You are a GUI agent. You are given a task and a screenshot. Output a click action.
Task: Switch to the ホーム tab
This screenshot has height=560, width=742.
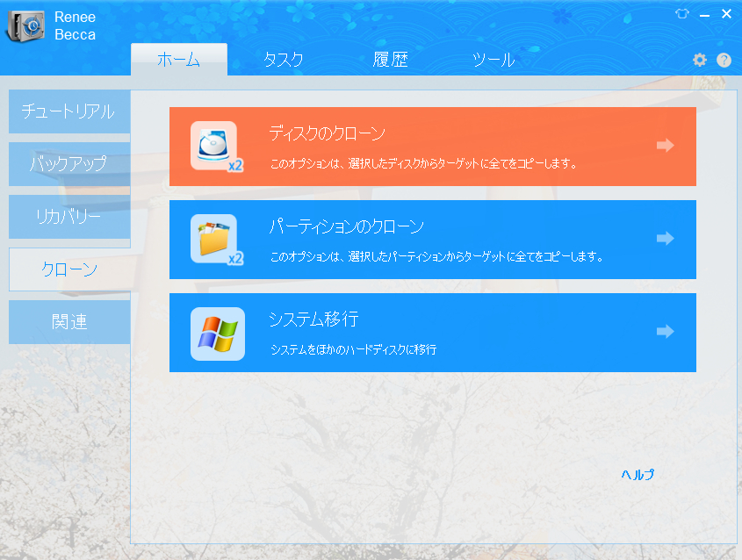coord(179,60)
